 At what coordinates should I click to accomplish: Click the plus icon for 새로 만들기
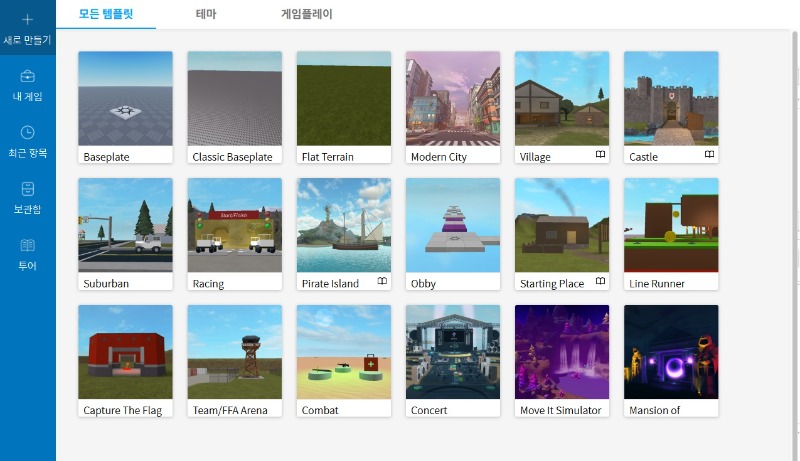[x=28, y=20]
